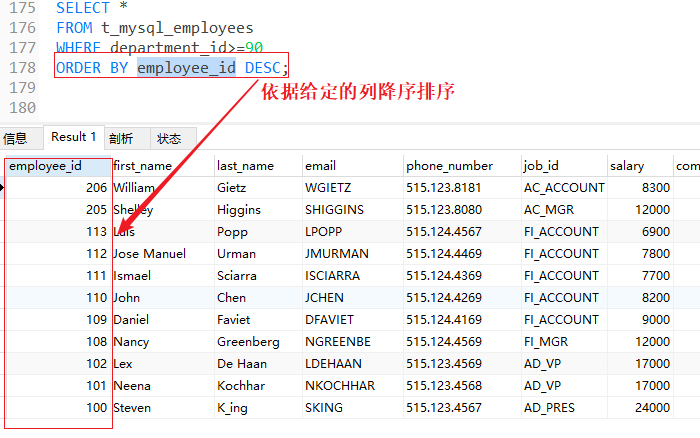Click phone number cell 515.123.8181
The width and height of the screenshot is (700, 438).
pyautogui.click(x=462, y=188)
